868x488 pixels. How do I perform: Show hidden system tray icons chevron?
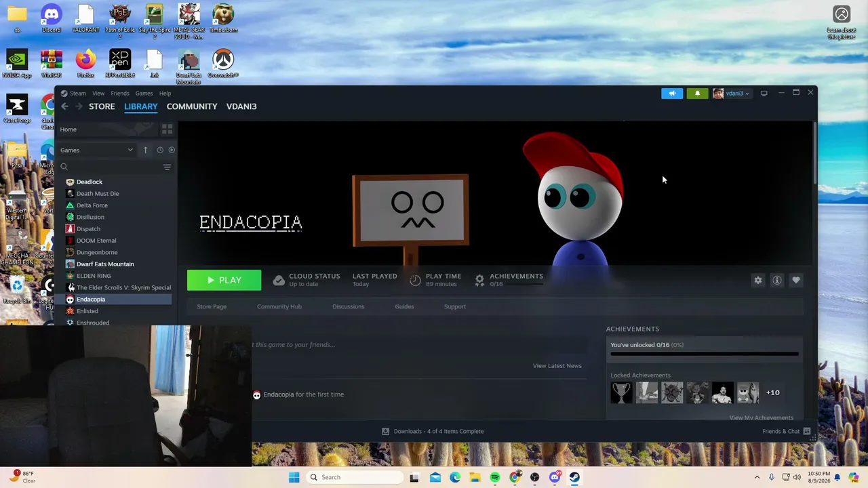click(757, 477)
